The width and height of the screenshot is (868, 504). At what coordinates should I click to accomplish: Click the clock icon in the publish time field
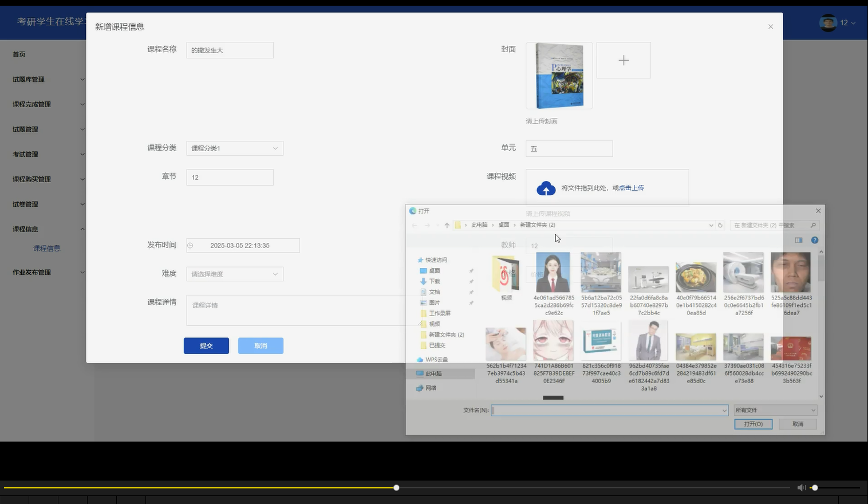click(x=191, y=245)
